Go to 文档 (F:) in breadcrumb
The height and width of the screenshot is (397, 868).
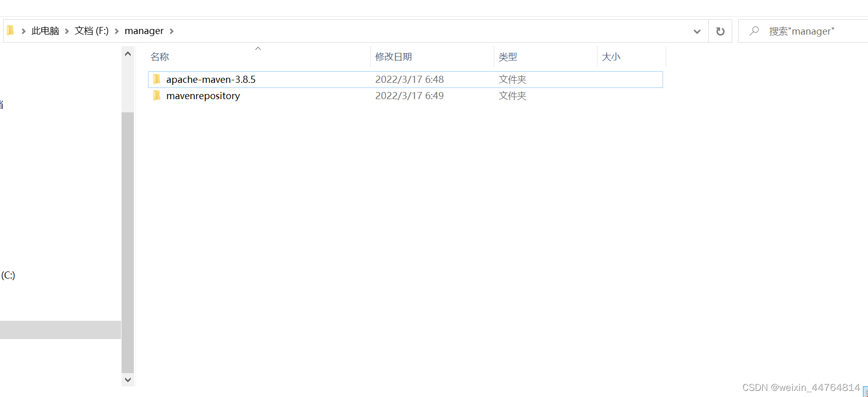[x=92, y=31]
